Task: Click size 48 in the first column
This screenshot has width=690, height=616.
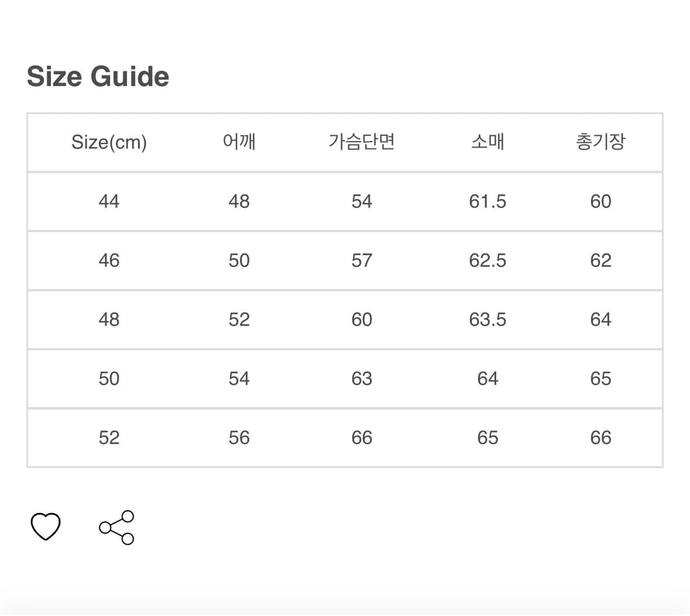Action: pyautogui.click(x=109, y=319)
